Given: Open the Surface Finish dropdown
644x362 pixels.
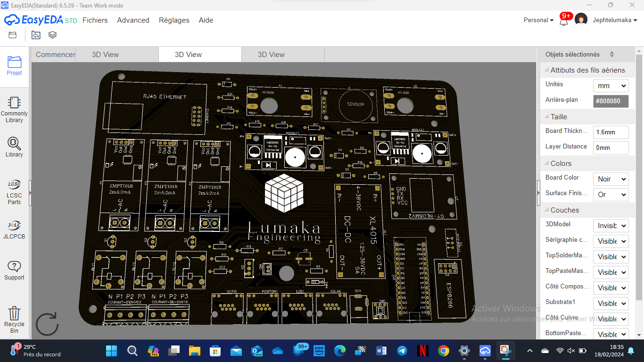Looking at the screenshot, I should (x=611, y=195).
